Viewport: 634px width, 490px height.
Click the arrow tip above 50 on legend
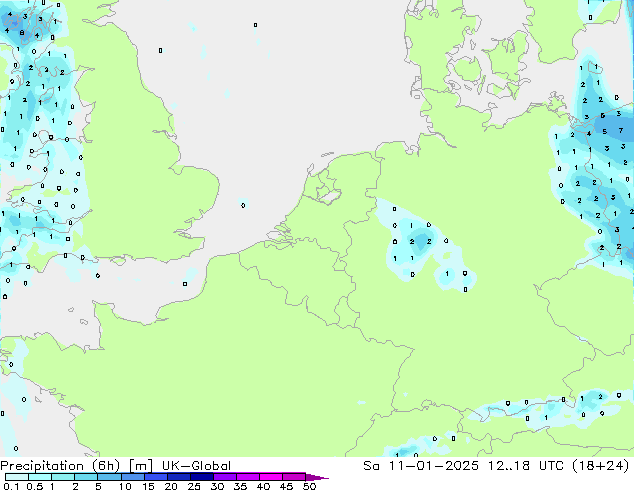[317, 477]
